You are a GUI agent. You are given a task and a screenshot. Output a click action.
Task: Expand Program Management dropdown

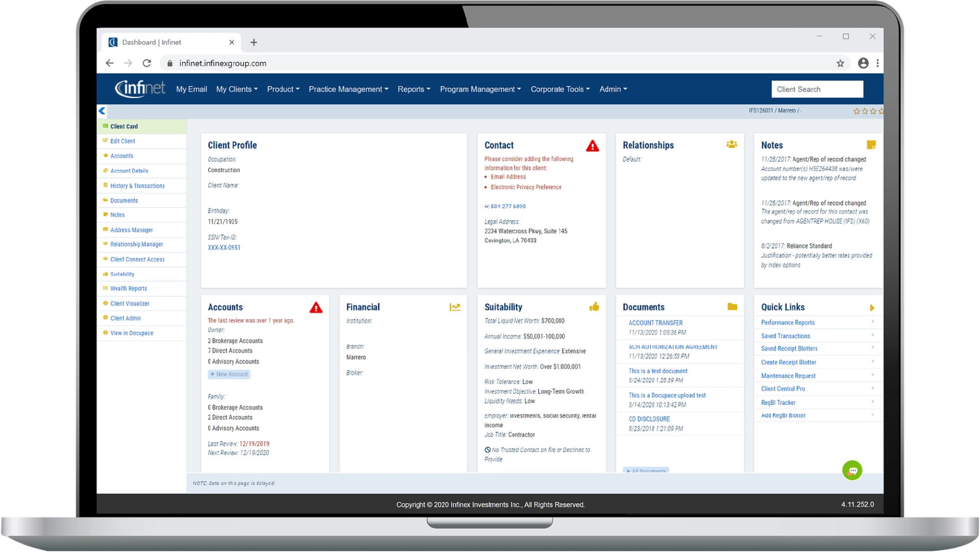[x=480, y=89]
